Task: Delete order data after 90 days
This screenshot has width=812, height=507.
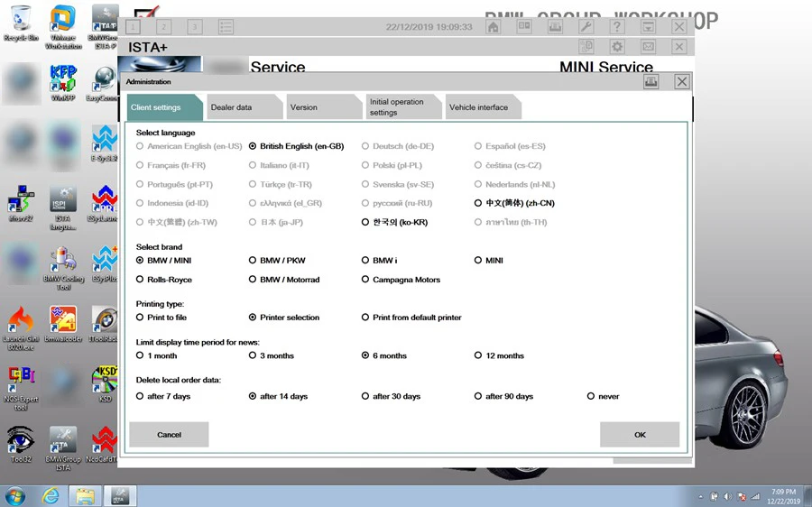Action: 503,396
